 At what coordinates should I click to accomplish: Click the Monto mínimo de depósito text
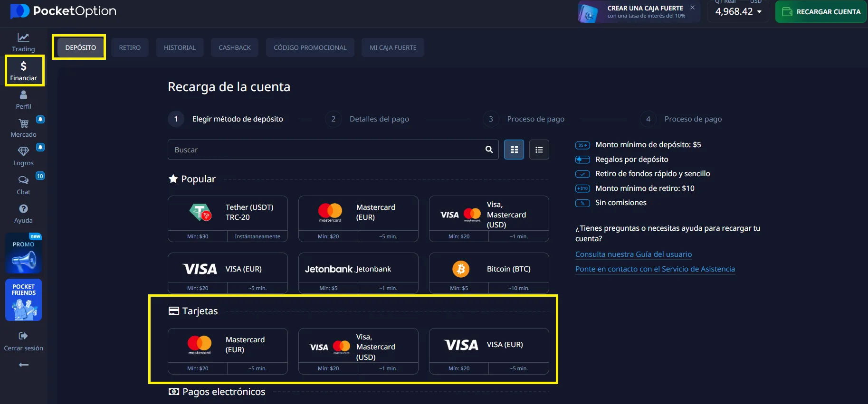point(648,145)
